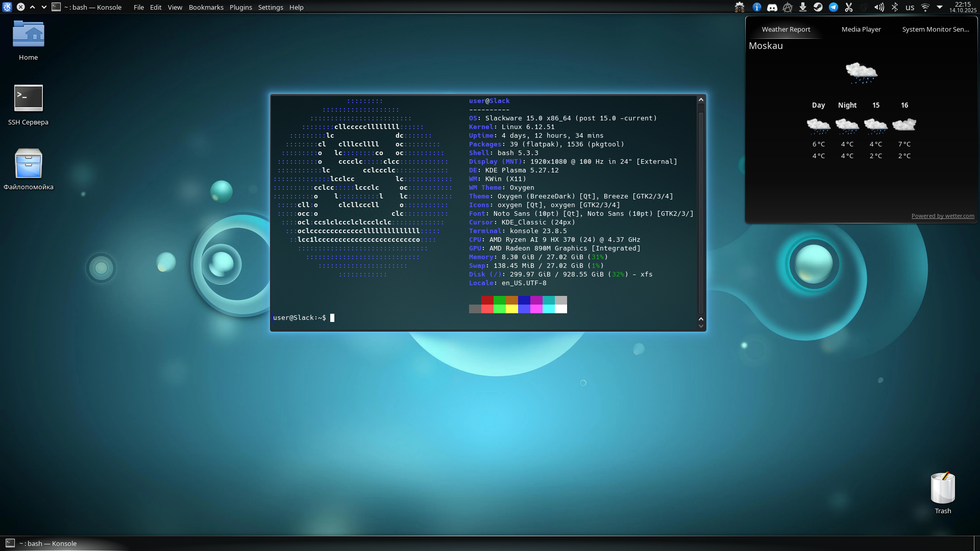This screenshot has width=980, height=551.
Task: Follow the Powered by wetter.com link
Action: [x=942, y=216]
